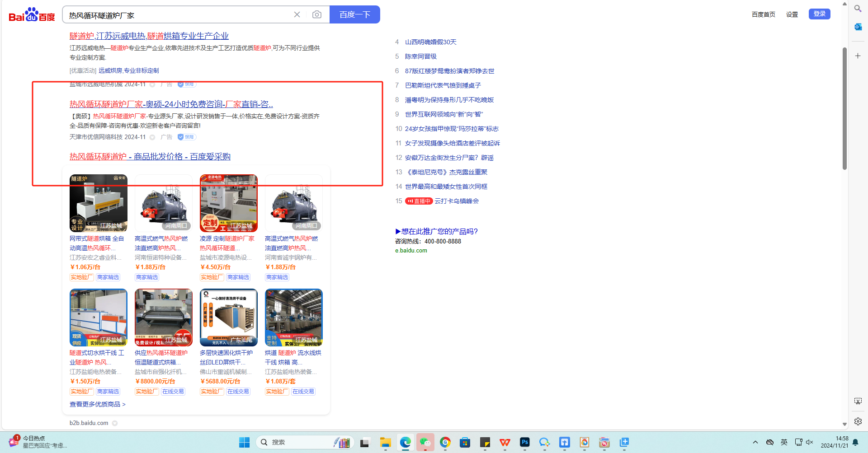Open Outlook from the Edge sidebar
The height and width of the screenshot is (453, 868).
coord(858,27)
